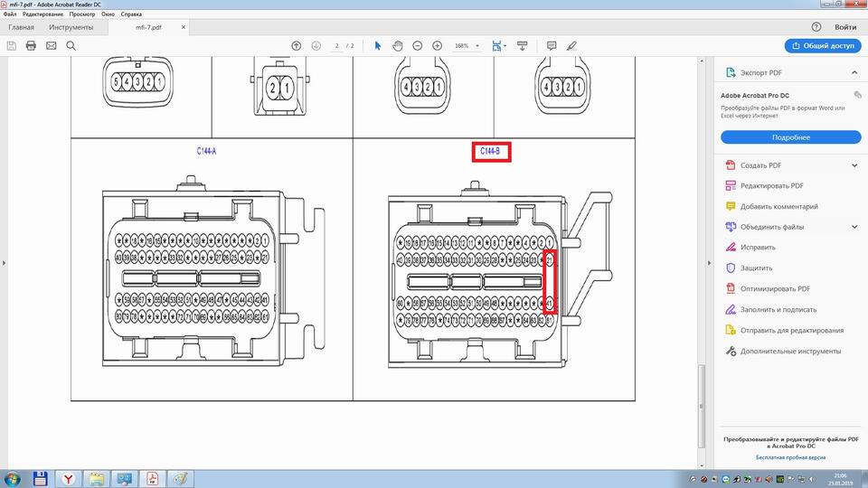Click the zoom out minus button
Image resolution: width=868 pixels, height=488 pixels.
[x=418, y=45]
